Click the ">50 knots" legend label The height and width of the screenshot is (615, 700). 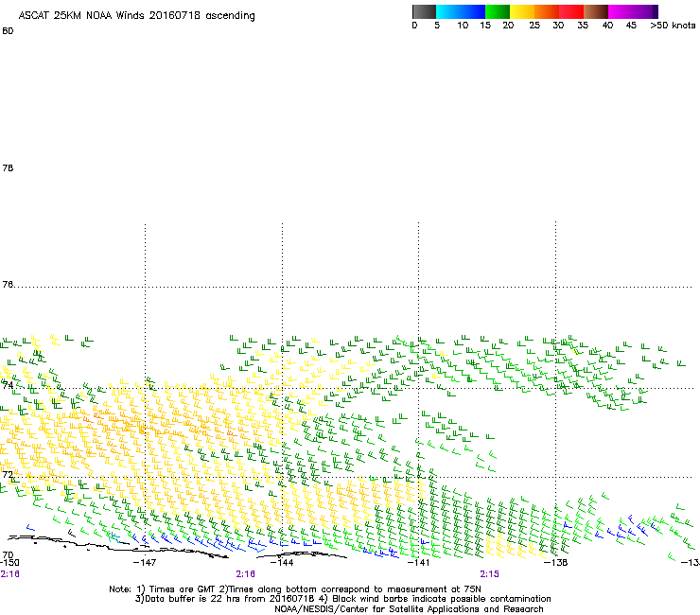click(x=673, y=26)
